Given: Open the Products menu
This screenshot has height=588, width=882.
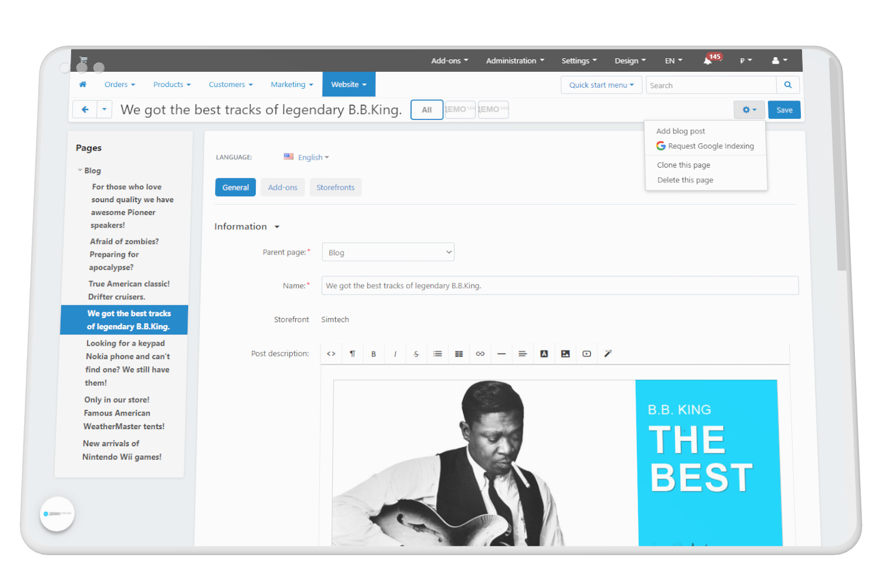Looking at the screenshot, I should click(x=172, y=85).
